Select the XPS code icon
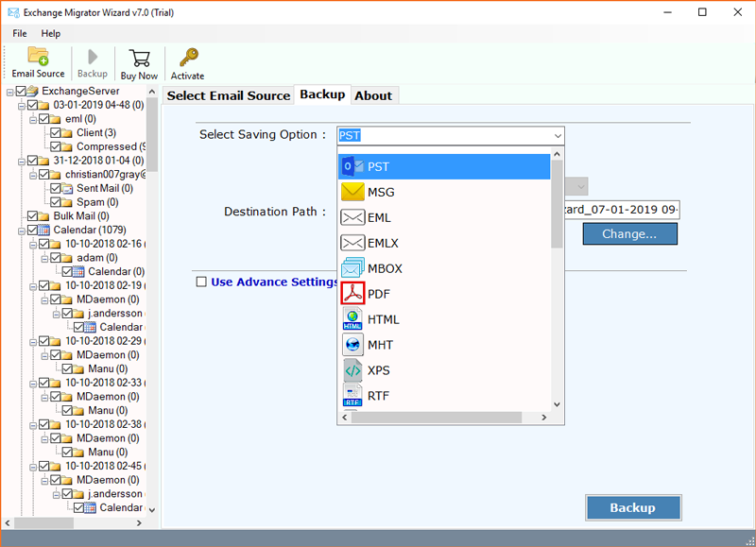The width and height of the screenshot is (756, 547). pyautogui.click(x=352, y=370)
